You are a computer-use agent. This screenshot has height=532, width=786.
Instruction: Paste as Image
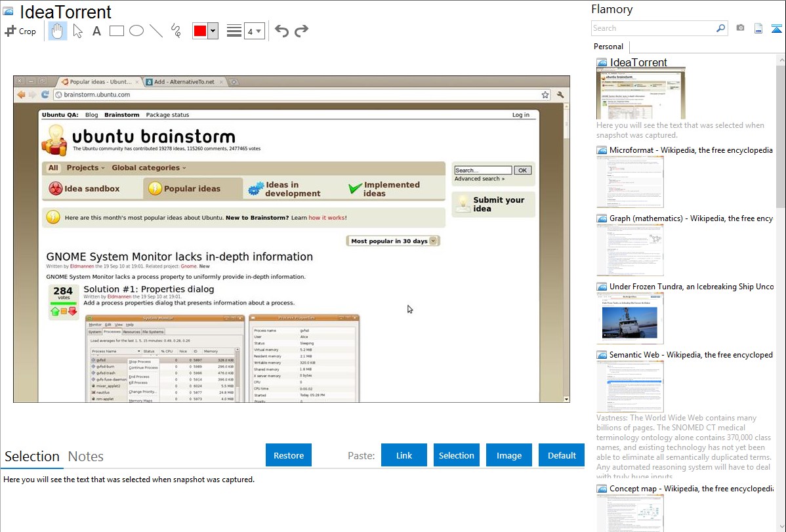[x=508, y=455]
